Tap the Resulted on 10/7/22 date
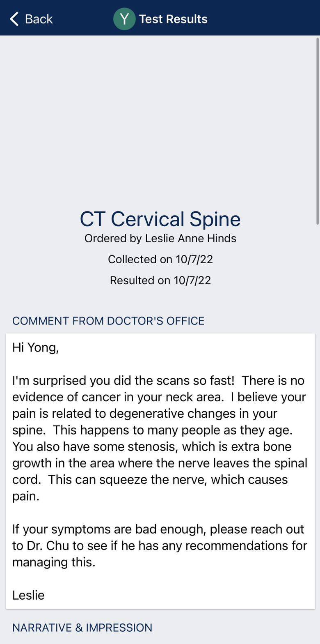320x644 pixels. tap(160, 281)
